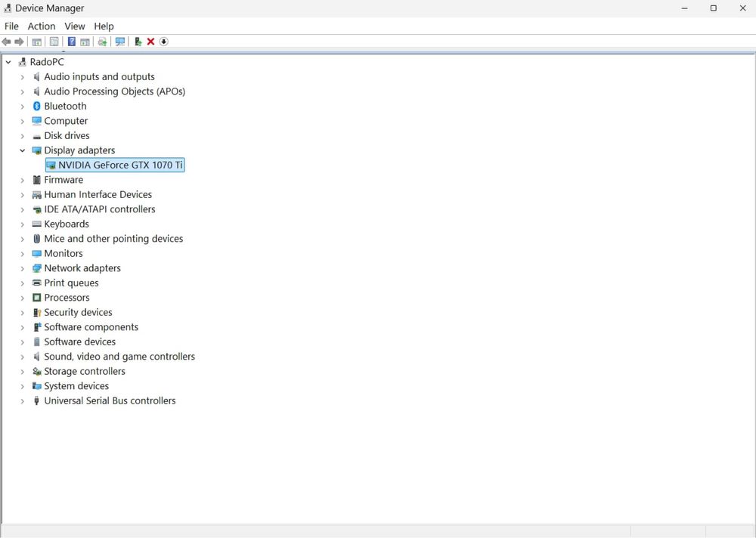The width and height of the screenshot is (756, 538).
Task: Click the Network adapters icon
Action: pos(36,268)
